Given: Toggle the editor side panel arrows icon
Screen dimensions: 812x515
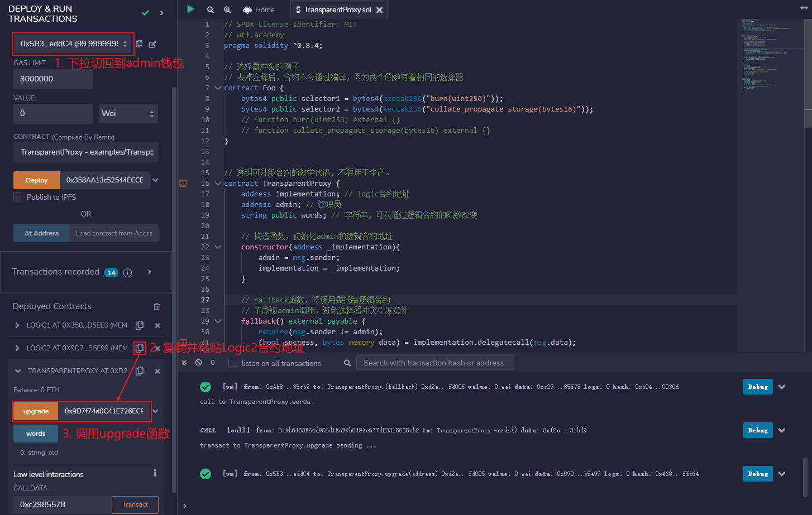Looking at the screenshot, I should 804,8.
